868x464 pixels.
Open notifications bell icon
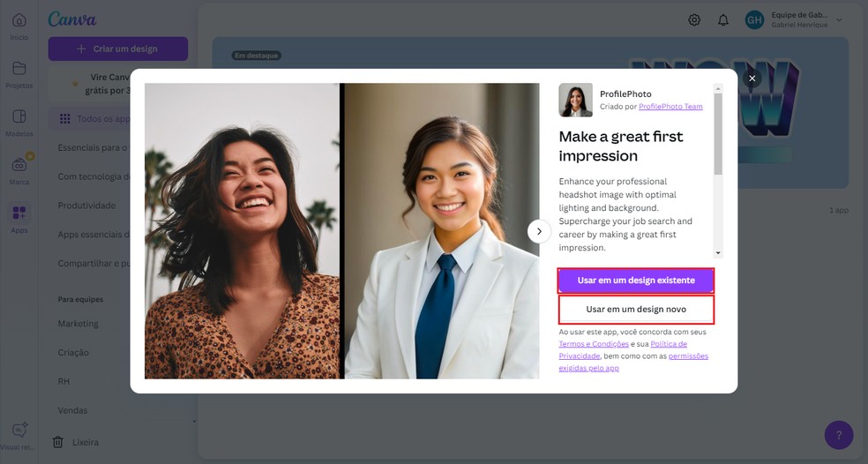(723, 20)
